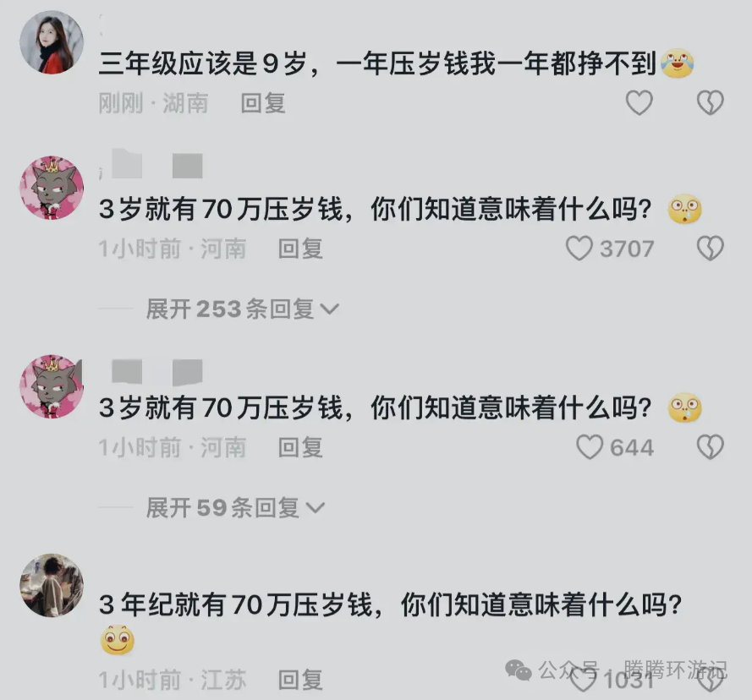Reply to the first Henan comment via 回复

coord(300,249)
